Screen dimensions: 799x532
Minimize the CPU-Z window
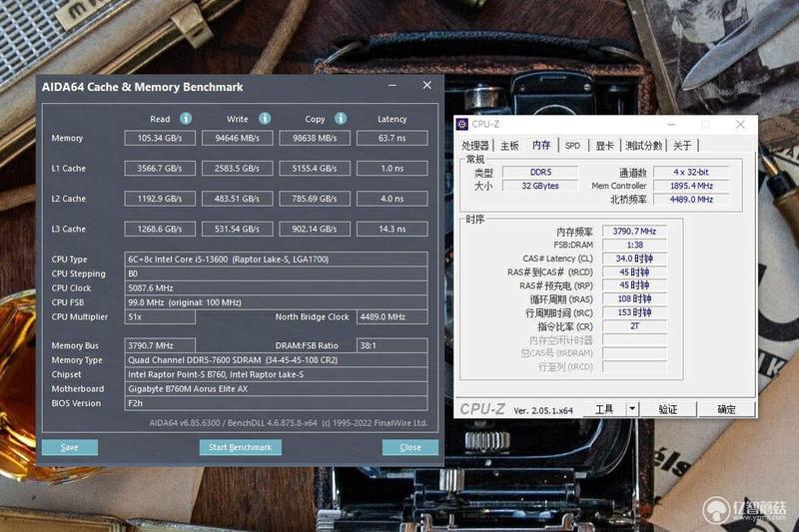tap(671, 124)
